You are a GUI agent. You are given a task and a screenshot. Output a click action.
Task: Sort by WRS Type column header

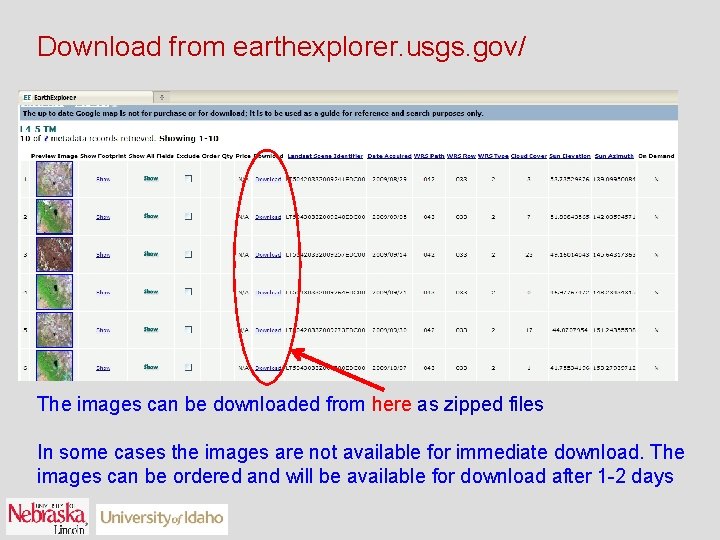coord(493,156)
